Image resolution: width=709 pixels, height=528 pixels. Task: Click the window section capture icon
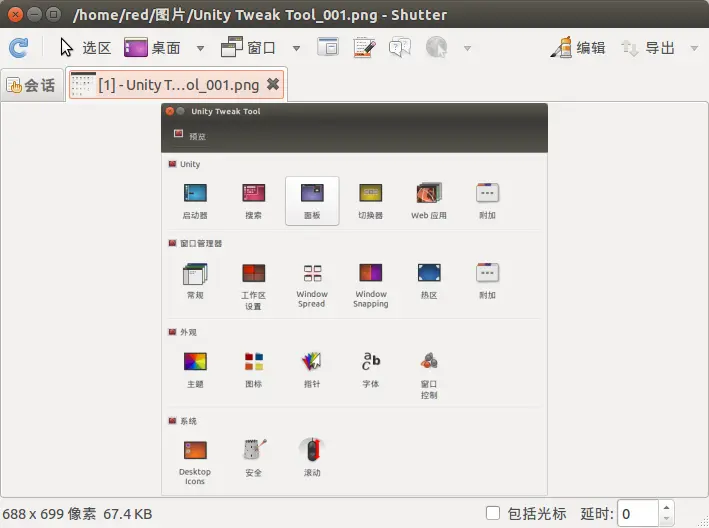pos(328,48)
